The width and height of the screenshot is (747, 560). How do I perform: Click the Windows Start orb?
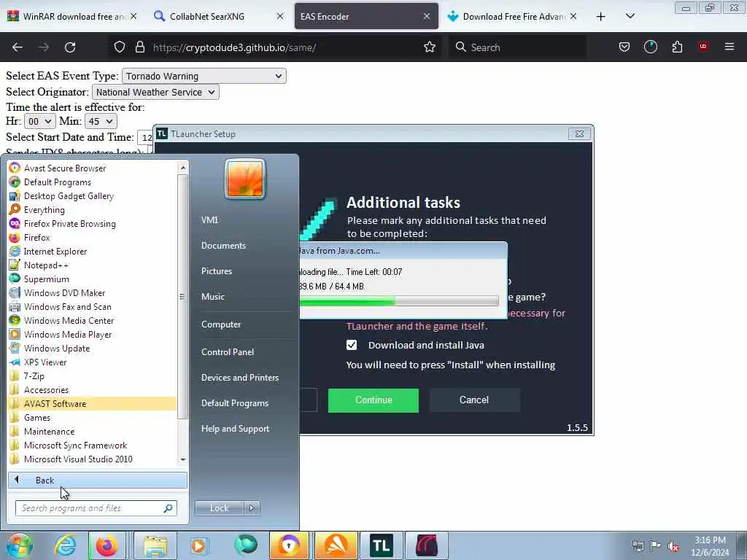coord(19,545)
